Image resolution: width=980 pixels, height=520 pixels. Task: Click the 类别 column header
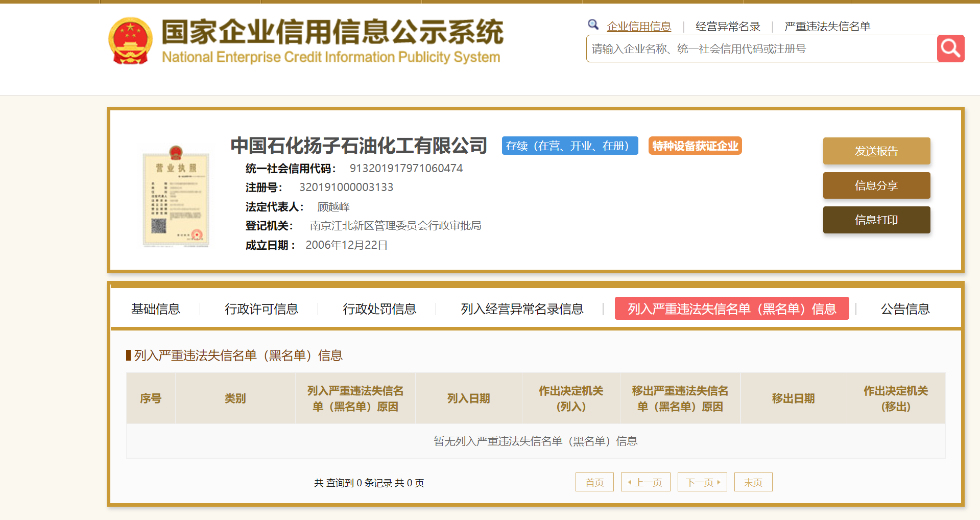[235, 398]
